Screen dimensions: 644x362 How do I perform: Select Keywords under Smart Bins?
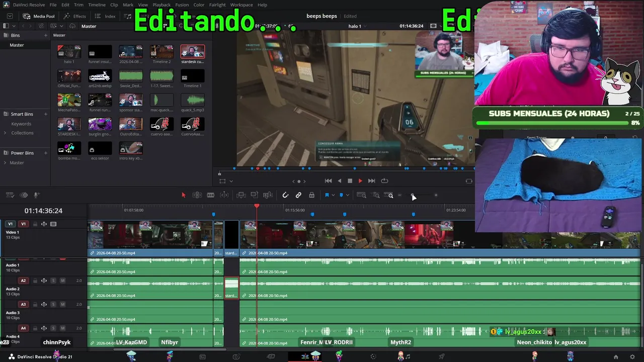[21, 124]
